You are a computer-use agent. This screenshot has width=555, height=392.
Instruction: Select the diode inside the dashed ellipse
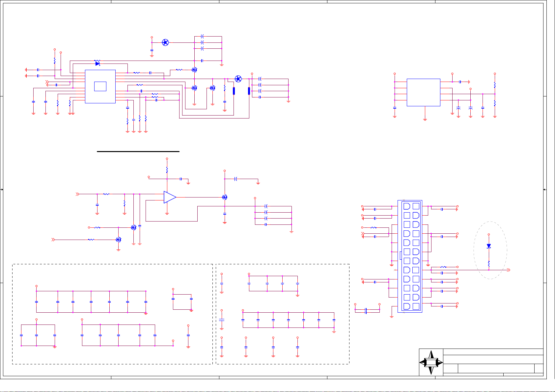[489, 246]
